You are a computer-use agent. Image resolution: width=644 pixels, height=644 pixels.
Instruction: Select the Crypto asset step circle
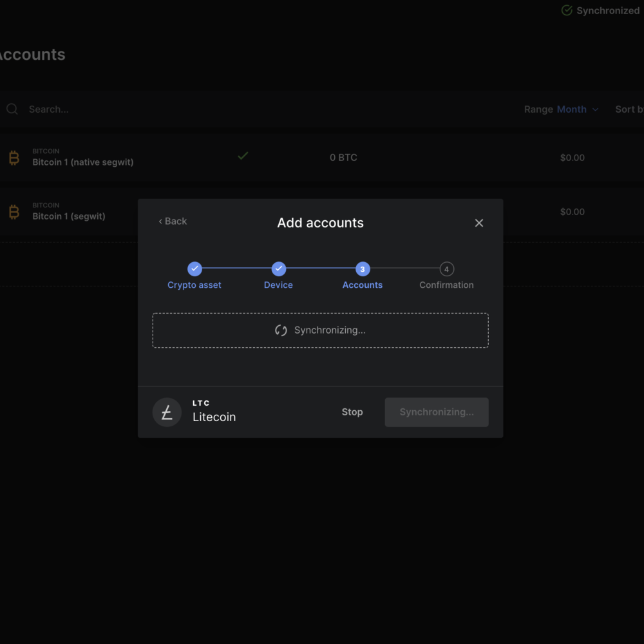pos(194,269)
